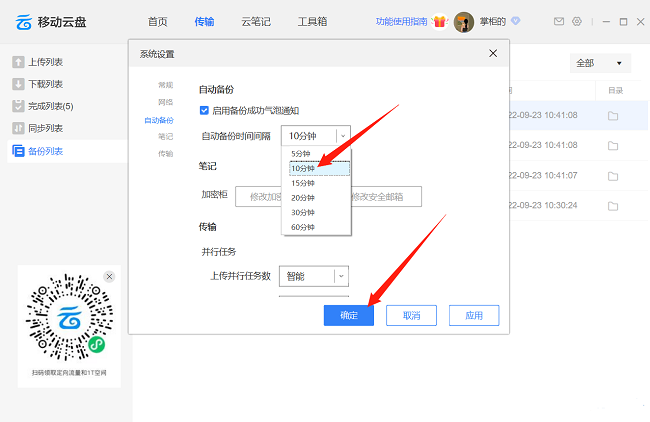Click the 同步列表 sync list icon
This screenshot has height=422, width=650.
(x=18, y=128)
